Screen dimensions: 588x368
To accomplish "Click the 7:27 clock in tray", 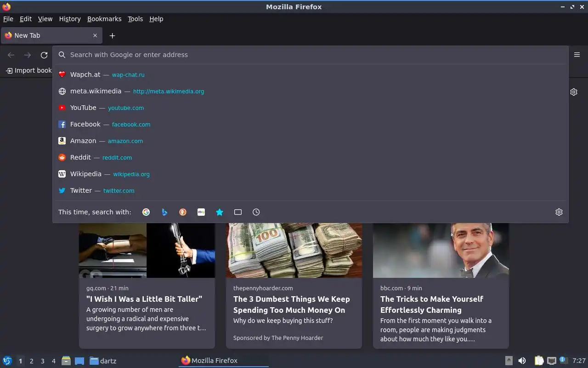I will pyautogui.click(x=579, y=361).
